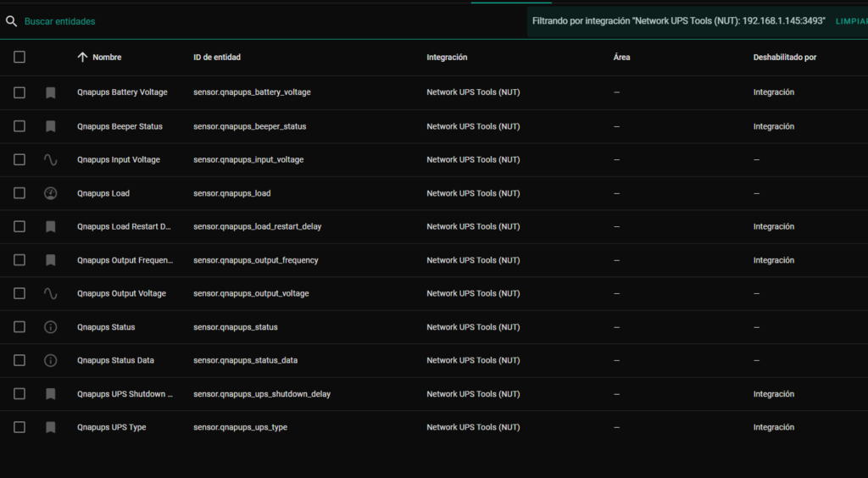Click the info icon for Qnapups Status
The height and width of the screenshot is (478, 868).
pyautogui.click(x=51, y=327)
